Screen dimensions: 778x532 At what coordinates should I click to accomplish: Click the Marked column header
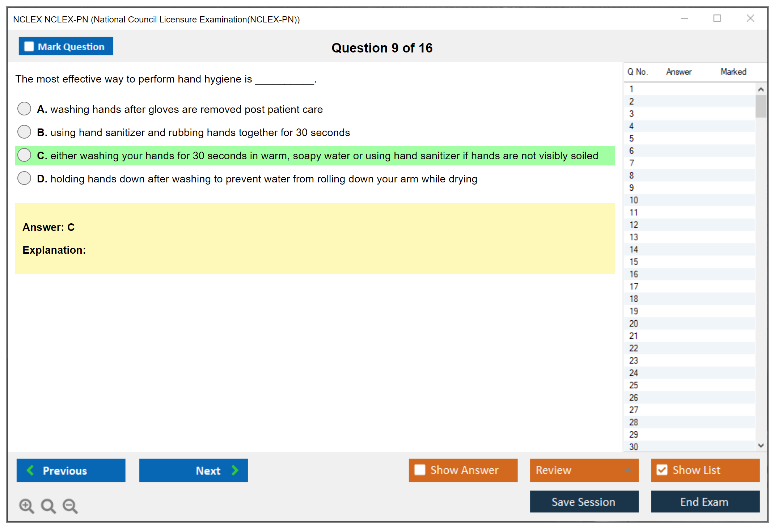click(733, 72)
